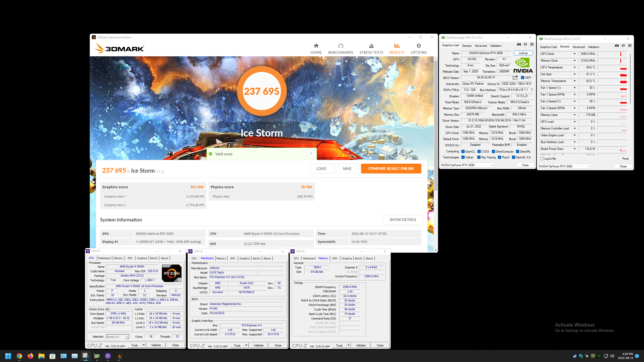644x362 pixels.
Task: Switch to GPU-Z via taskbar icon
Action: (x=97, y=356)
